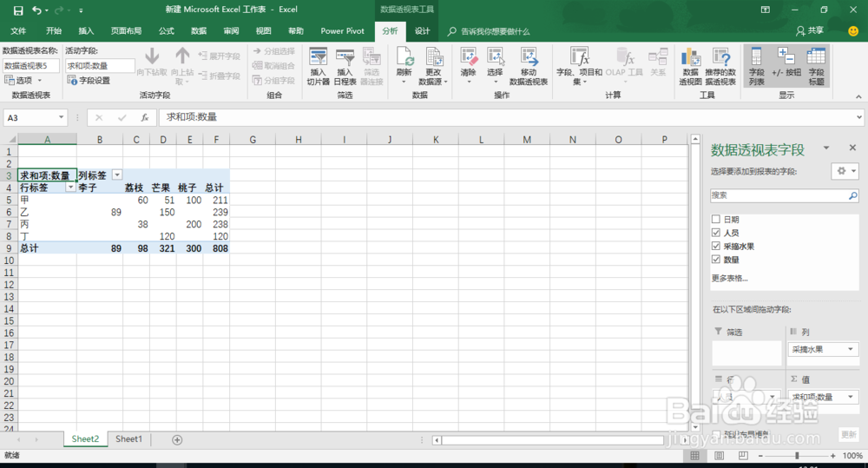Click the Save icon in title bar

click(x=18, y=10)
